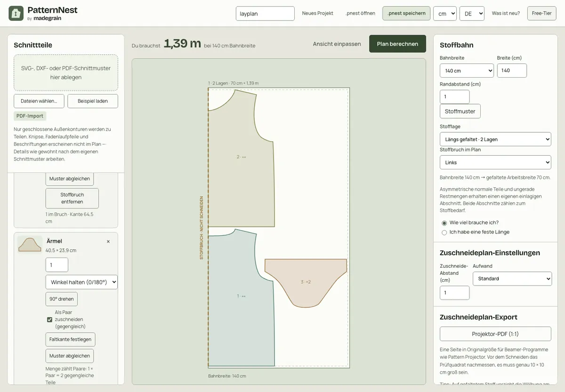
Task: Click Ansicht einpassen
Action: coord(337,44)
